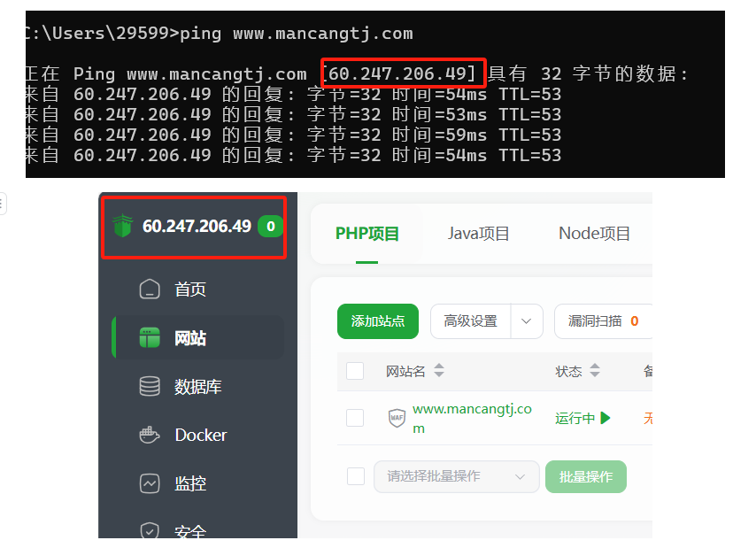Switch to the Java项目 tab
Image resolution: width=756 pixels, height=548 pixels.
(x=478, y=234)
